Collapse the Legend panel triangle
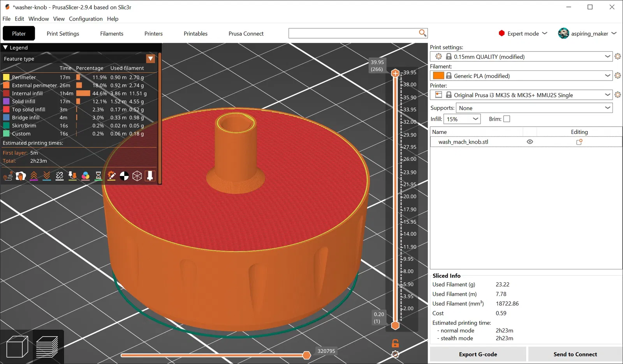The image size is (623, 364). coord(5,47)
